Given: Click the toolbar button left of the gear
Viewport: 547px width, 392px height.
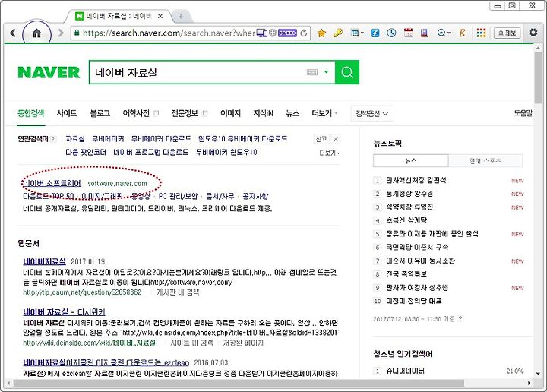Looking at the screenshot, I should (x=507, y=33).
